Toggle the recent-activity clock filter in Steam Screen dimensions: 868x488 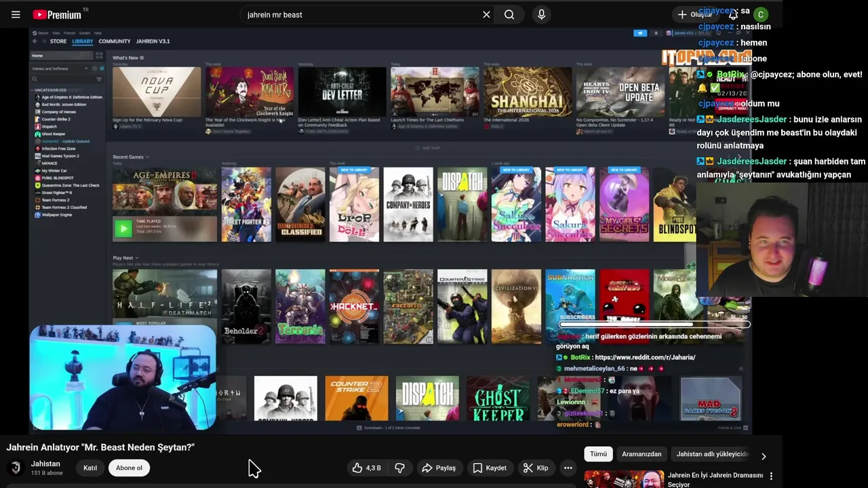(x=95, y=68)
